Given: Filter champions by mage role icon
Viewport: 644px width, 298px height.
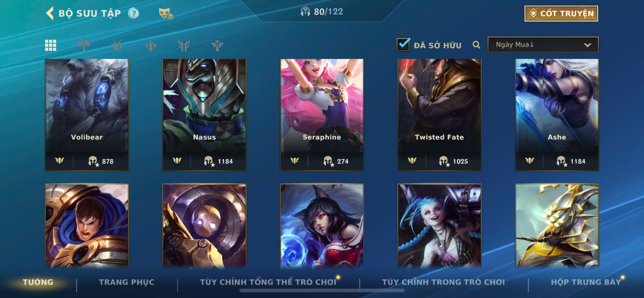Looking at the screenshot, I should click(x=117, y=45).
